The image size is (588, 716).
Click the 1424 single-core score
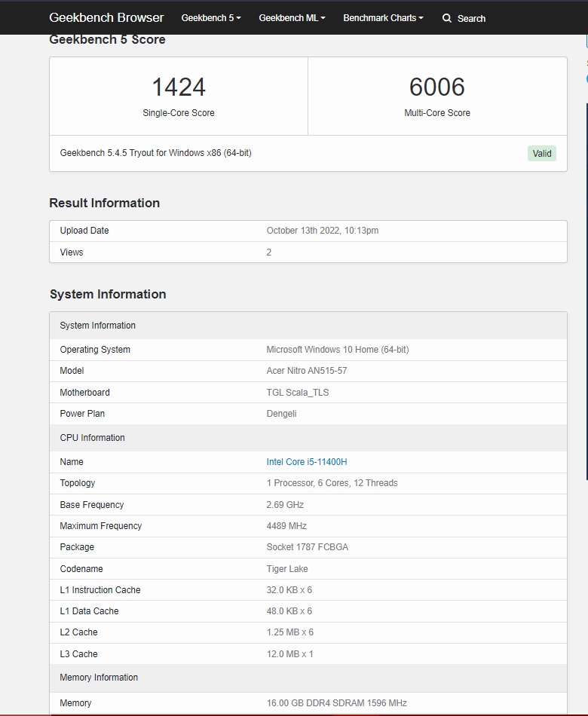click(x=179, y=87)
